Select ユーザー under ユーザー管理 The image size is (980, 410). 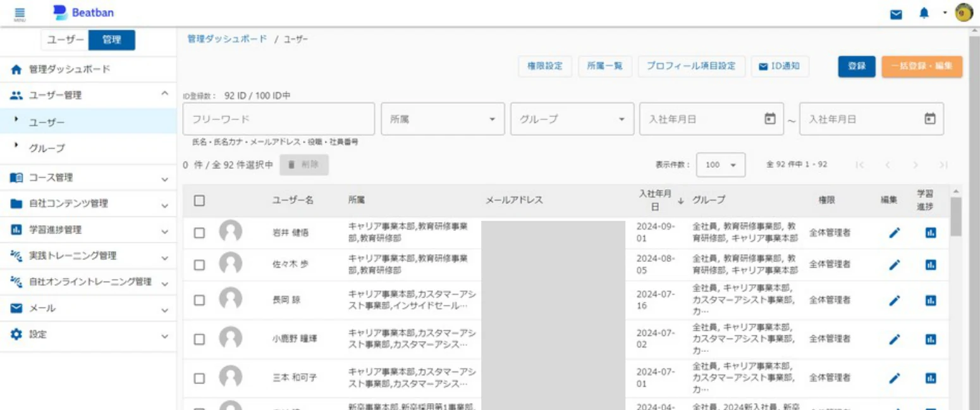point(88,121)
